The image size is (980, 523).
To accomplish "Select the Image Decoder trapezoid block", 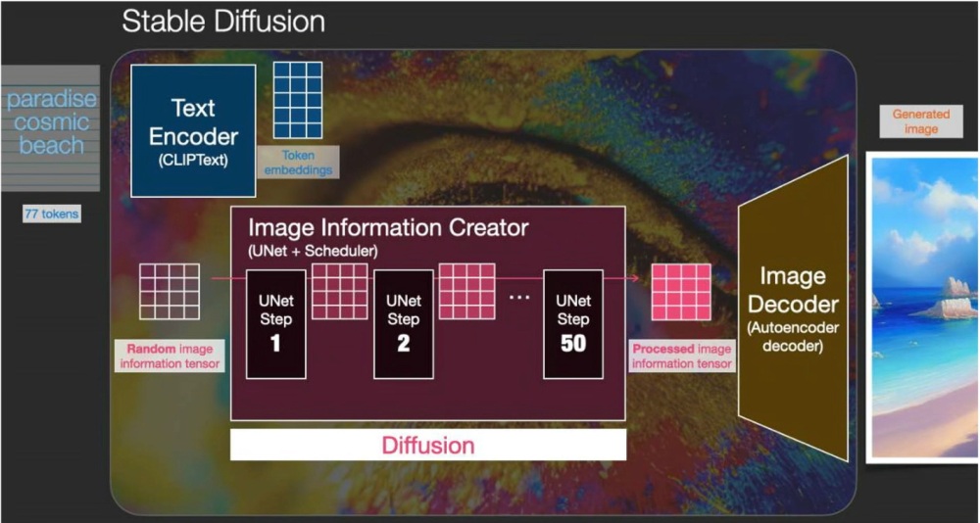I will (x=793, y=309).
